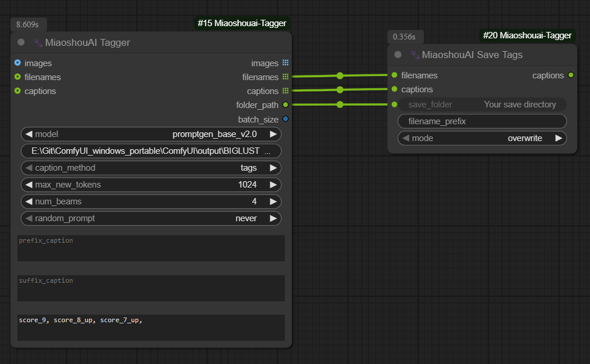This screenshot has width=590, height=364.
Task: Click the 0.356s execution time label
Action: point(405,37)
